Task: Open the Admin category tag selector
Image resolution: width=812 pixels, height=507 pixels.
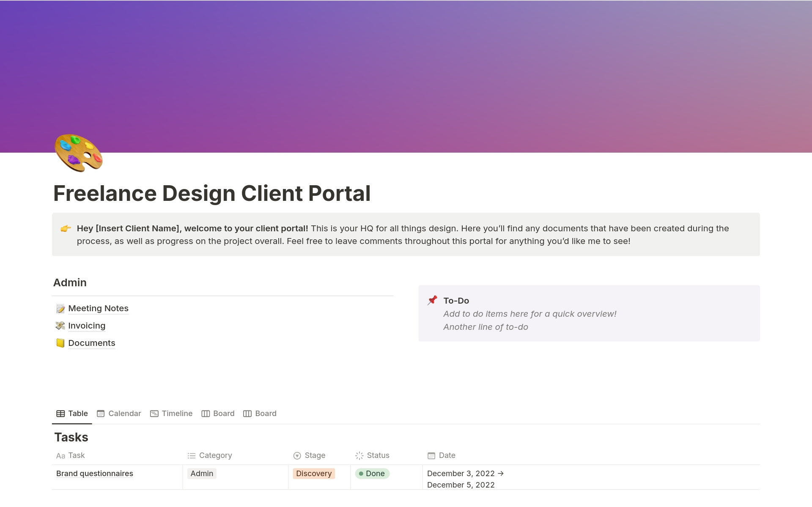Action: pyautogui.click(x=202, y=474)
